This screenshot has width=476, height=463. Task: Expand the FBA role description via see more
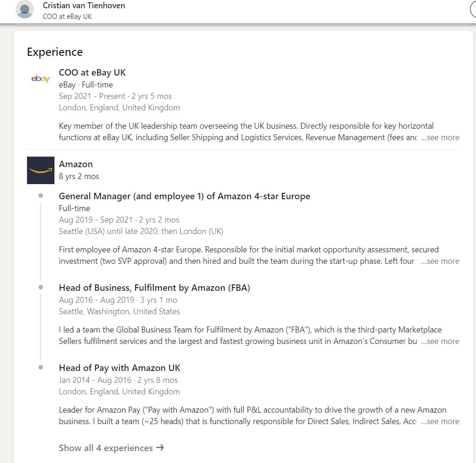coord(440,341)
